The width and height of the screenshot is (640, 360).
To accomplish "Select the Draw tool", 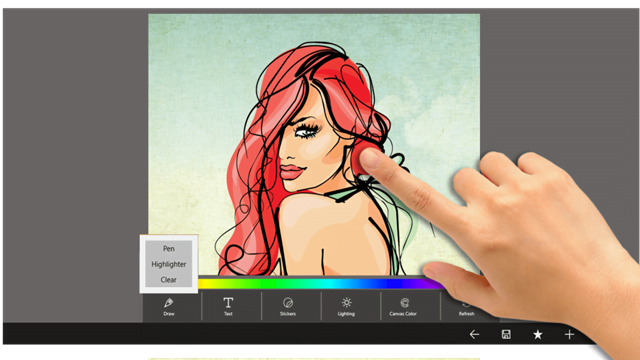I will tap(169, 307).
